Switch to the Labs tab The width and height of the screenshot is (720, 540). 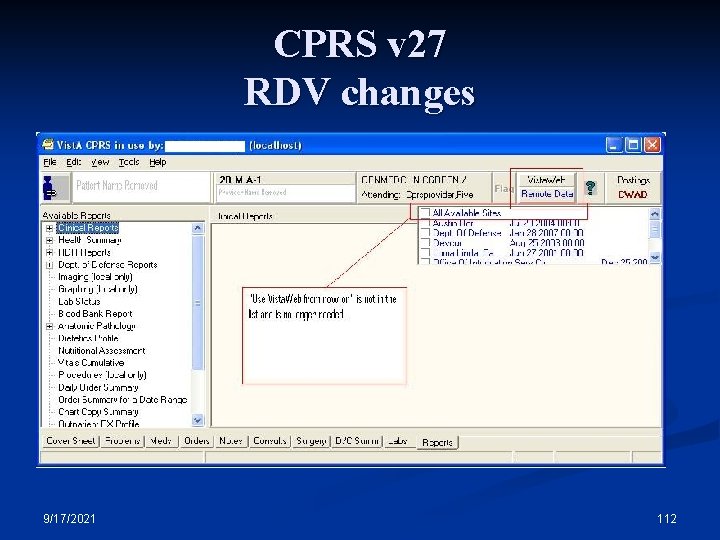398,441
